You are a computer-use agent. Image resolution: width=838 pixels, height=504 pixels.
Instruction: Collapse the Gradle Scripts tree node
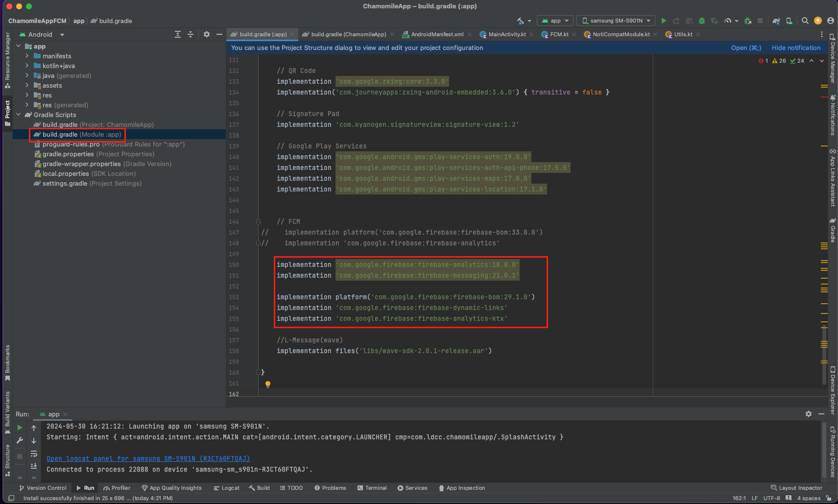click(x=19, y=115)
